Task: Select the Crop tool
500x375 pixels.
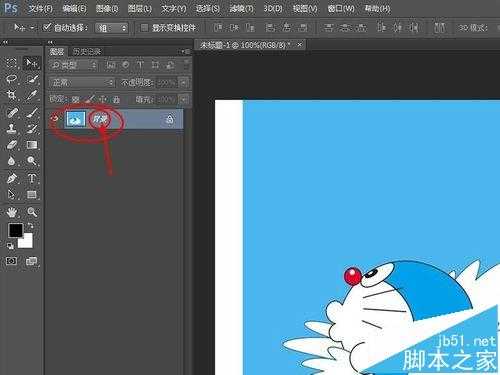Action: click(x=11, y=95)
